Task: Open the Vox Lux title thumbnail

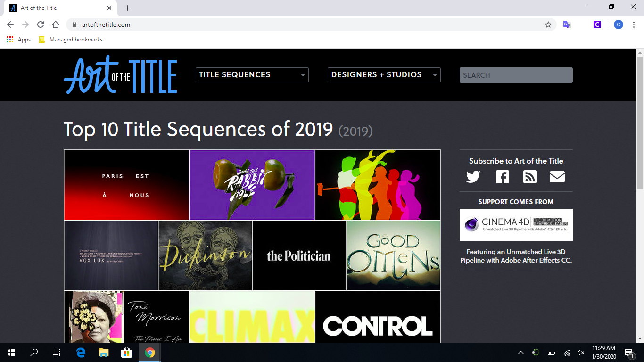Action: [x=111, y=255]
